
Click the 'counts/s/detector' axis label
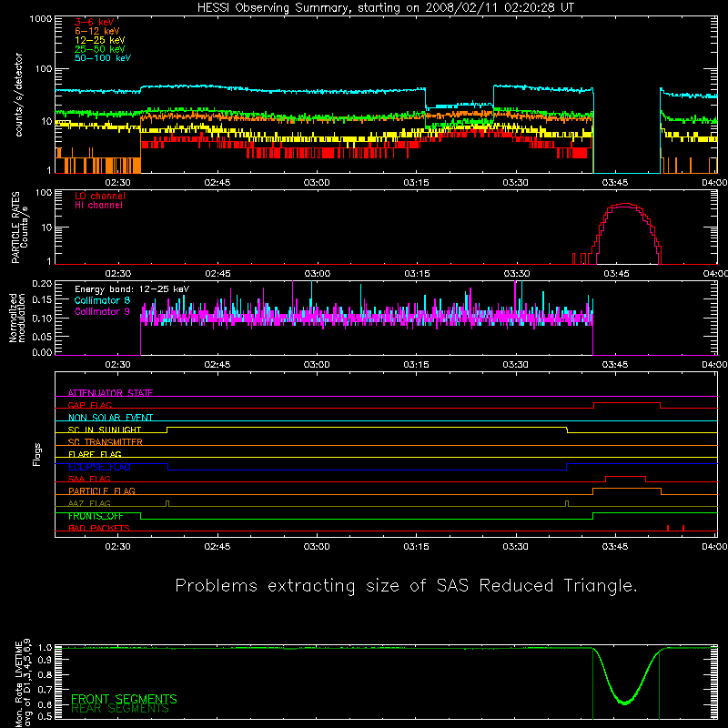(18, 95)
